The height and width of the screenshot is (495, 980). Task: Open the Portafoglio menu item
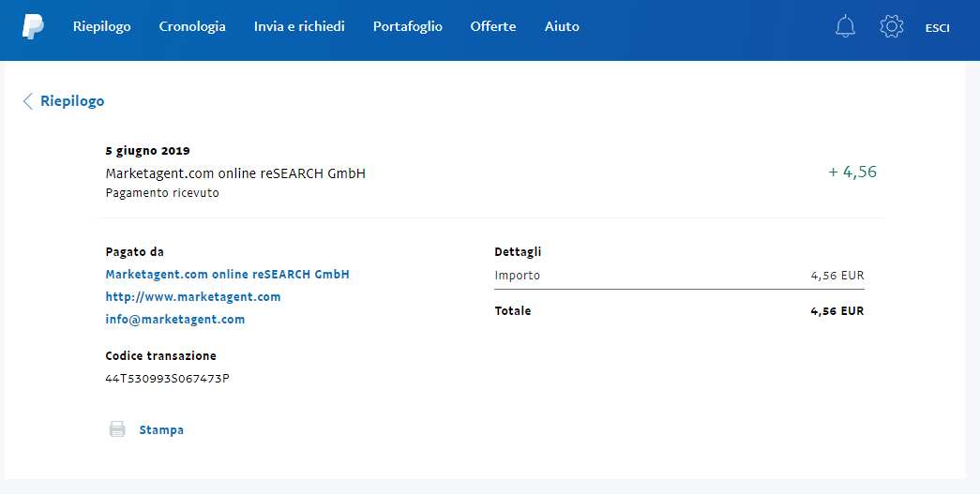(408, 26)
